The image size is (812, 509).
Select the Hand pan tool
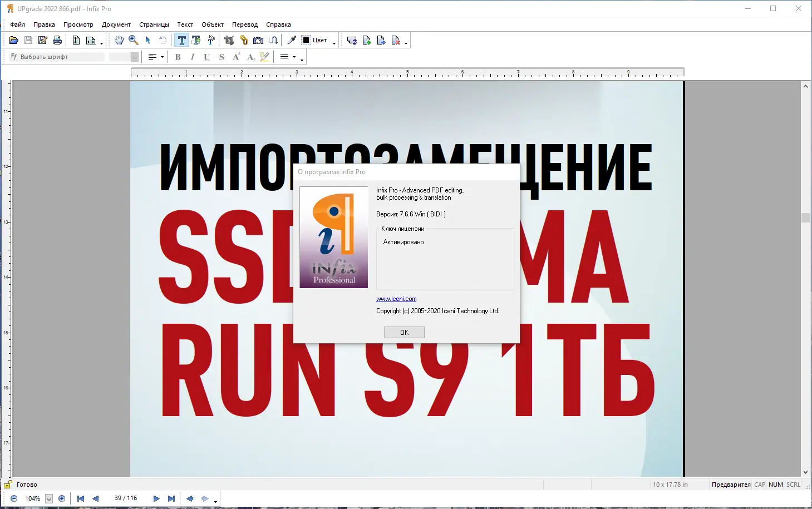tap(119, 39)
